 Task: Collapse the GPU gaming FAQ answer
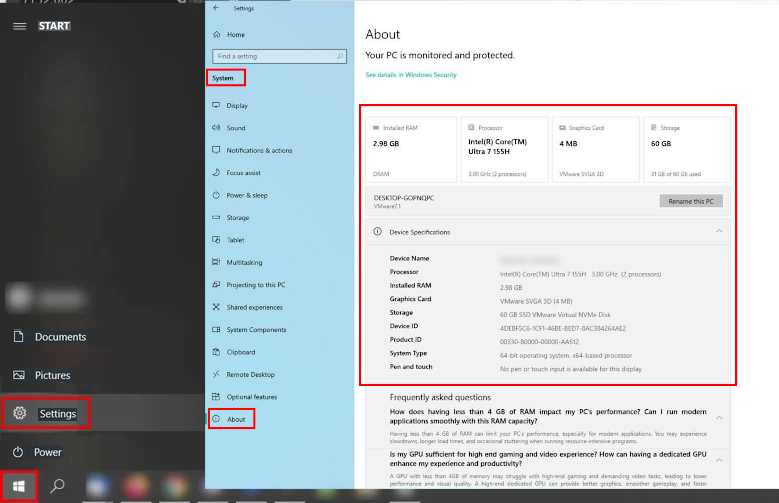coord(720,459)
